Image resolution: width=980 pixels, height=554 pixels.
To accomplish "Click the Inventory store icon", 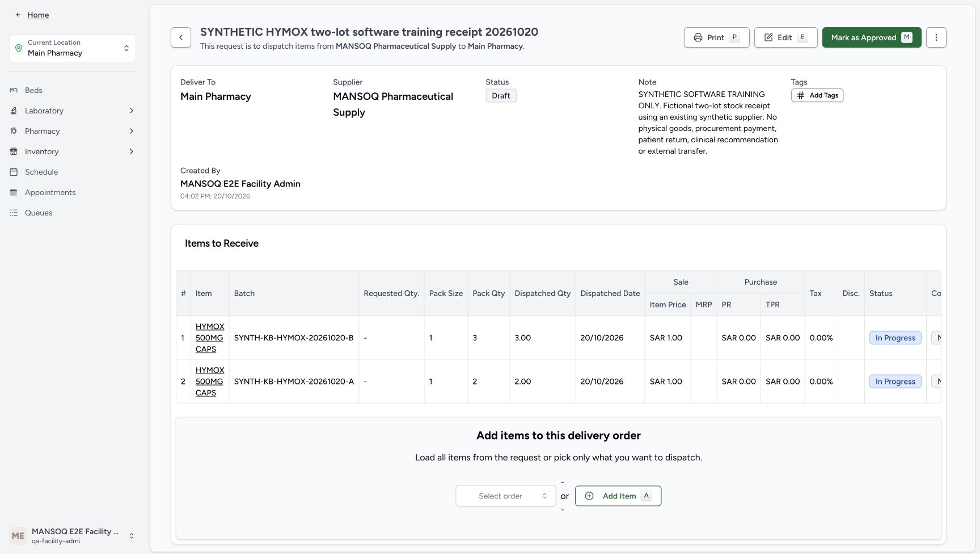I will tap(14, 151).
